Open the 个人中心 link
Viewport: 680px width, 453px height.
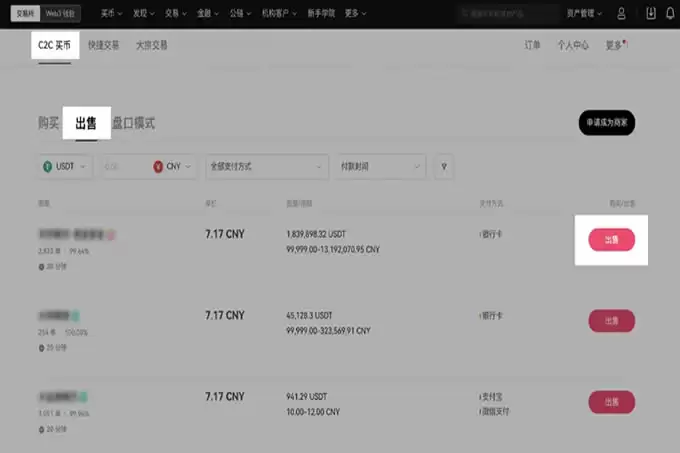coord(573,45)
